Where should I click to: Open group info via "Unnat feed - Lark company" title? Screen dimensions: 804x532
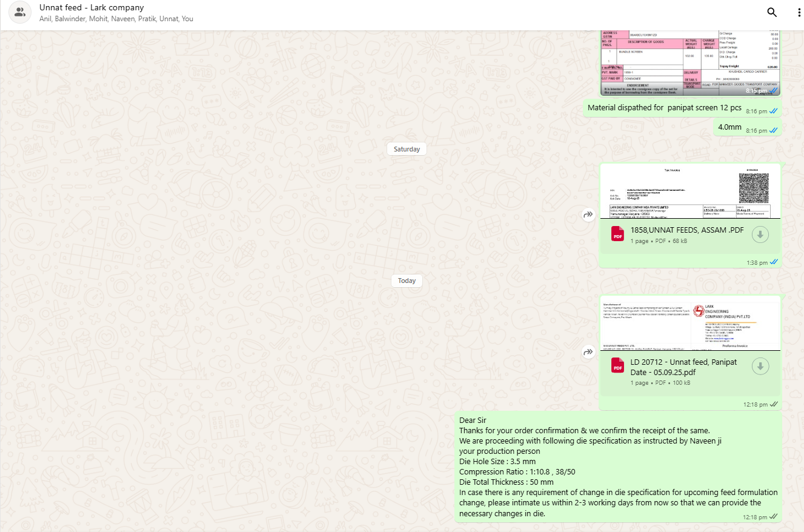[91, 8]
